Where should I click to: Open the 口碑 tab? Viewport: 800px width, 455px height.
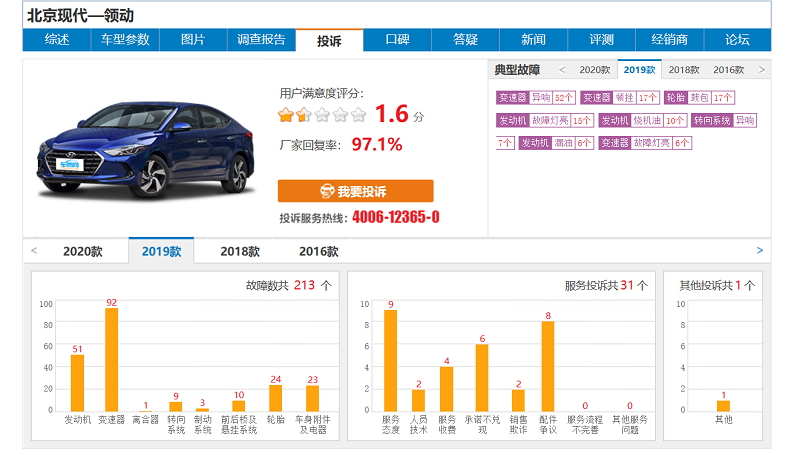[x=397, y=40]
